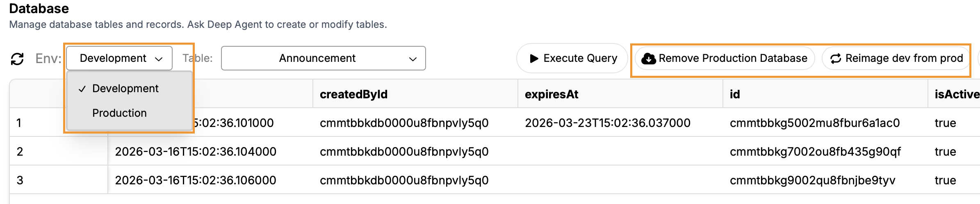Click expiresAt value 2026-03-23 in row 1

click(x=608, y=123)
